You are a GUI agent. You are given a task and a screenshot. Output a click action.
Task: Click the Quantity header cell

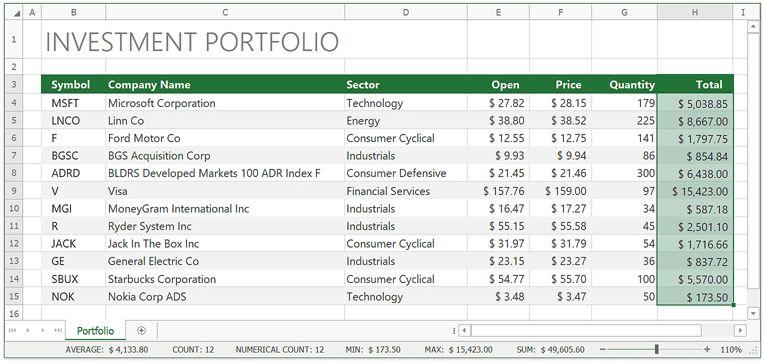click(x=624, y=84)
